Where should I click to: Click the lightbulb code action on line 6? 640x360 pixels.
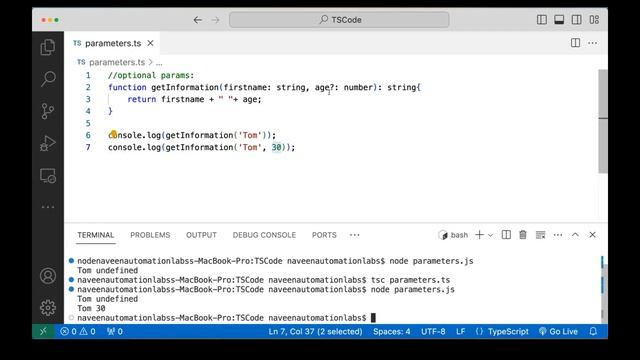point(113,134)
